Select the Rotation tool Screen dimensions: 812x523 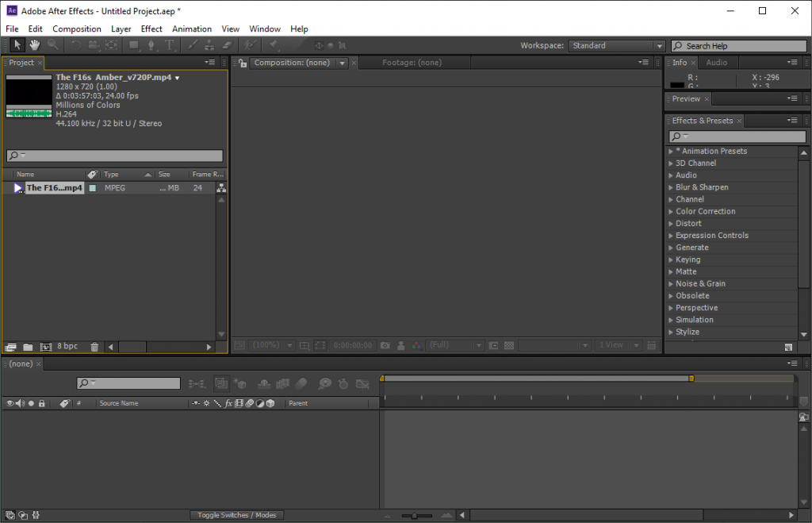point(75,45)
